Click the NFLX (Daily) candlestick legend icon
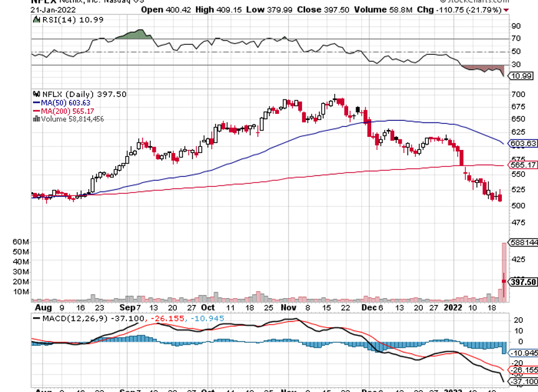Image resolution: width=538 pixels, height=392 pixels. pyautogui.click(x=35, y=94)
